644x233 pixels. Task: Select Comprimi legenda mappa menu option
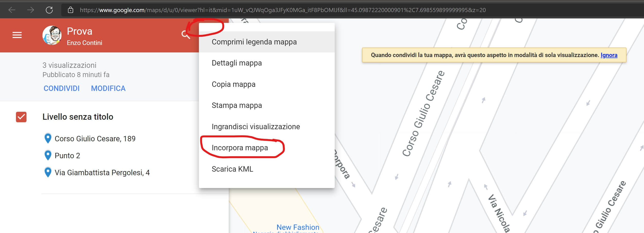tap(254, 42)
